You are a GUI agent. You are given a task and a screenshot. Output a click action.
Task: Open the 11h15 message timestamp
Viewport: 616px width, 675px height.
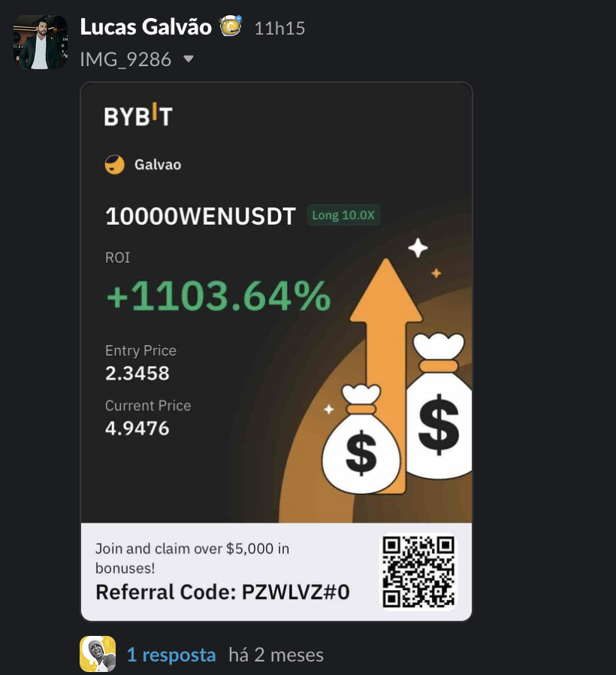(x=279, y=29)
